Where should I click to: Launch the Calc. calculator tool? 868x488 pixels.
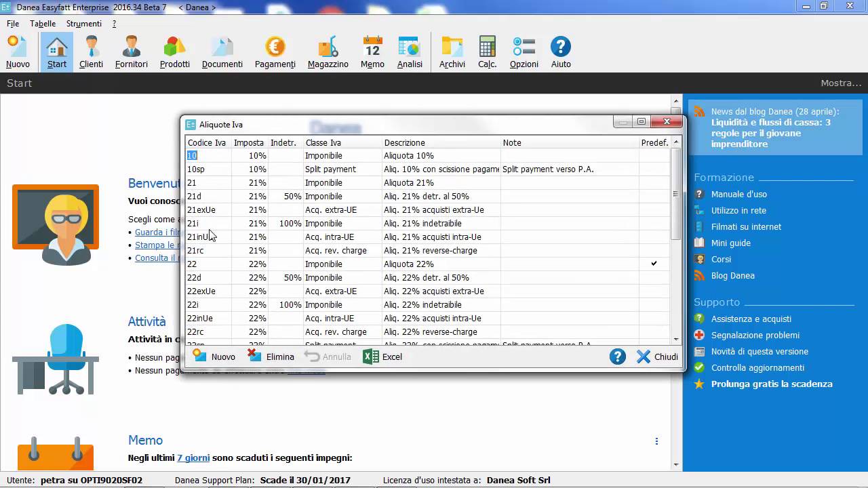point(487,52)
